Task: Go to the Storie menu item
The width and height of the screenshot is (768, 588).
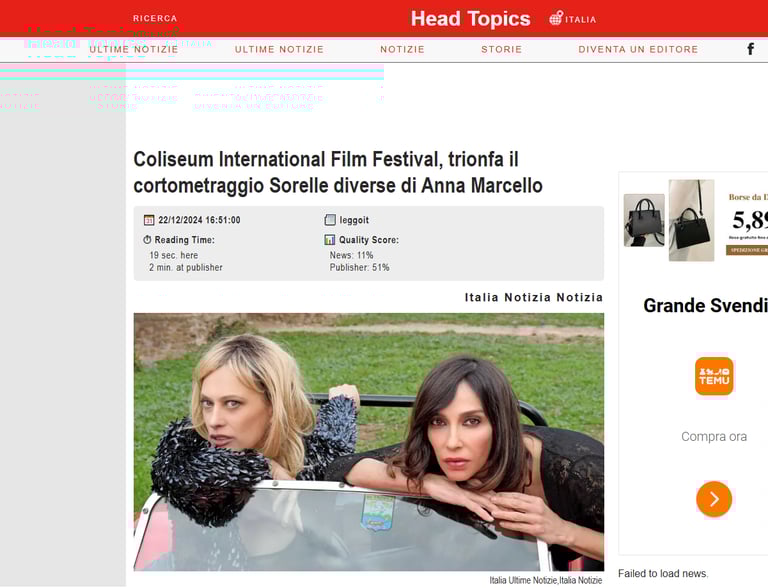Action: [502, 49]
